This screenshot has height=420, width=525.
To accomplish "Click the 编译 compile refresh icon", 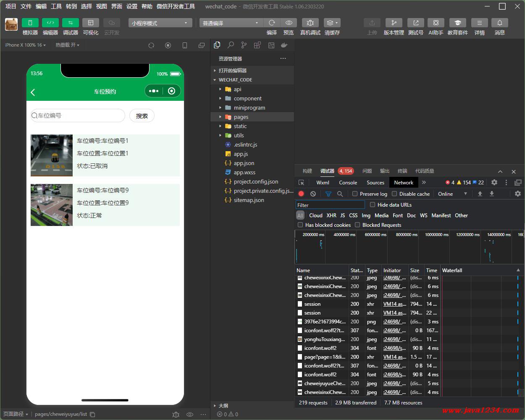I will pyautogui.click(x=272, y=23).
